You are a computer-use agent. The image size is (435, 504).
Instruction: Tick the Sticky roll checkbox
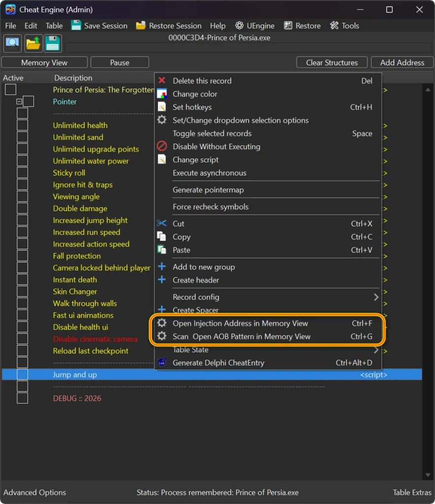coord(22,173)
